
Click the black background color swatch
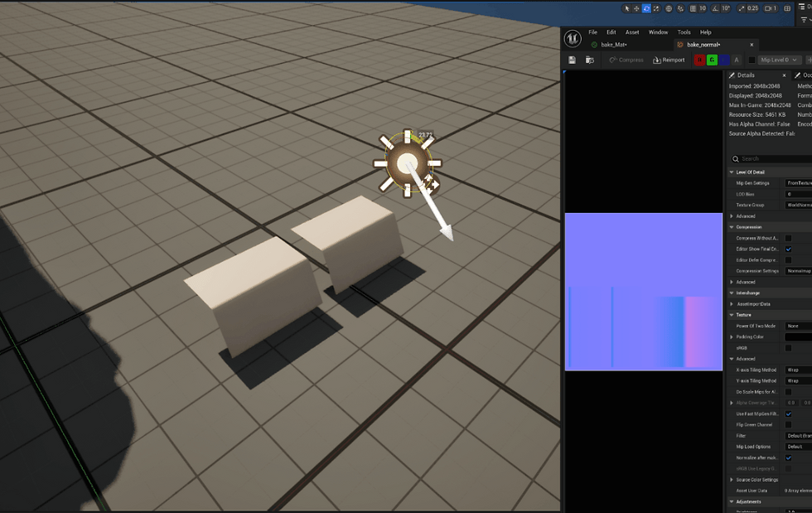pos(752,60)
